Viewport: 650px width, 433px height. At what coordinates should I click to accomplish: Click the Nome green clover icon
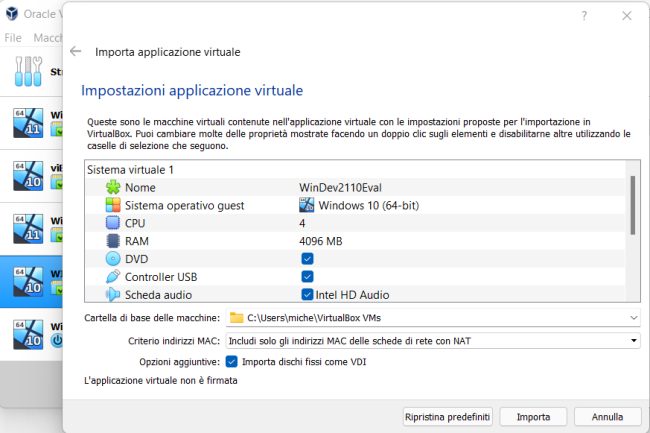pyautogui.click(x=113, y=187)
